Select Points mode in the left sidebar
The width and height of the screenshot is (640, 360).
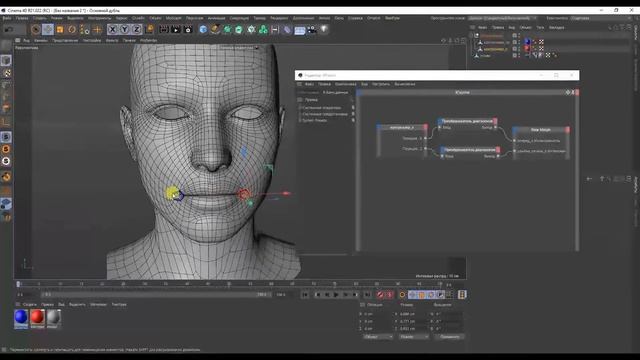[6, 85]
